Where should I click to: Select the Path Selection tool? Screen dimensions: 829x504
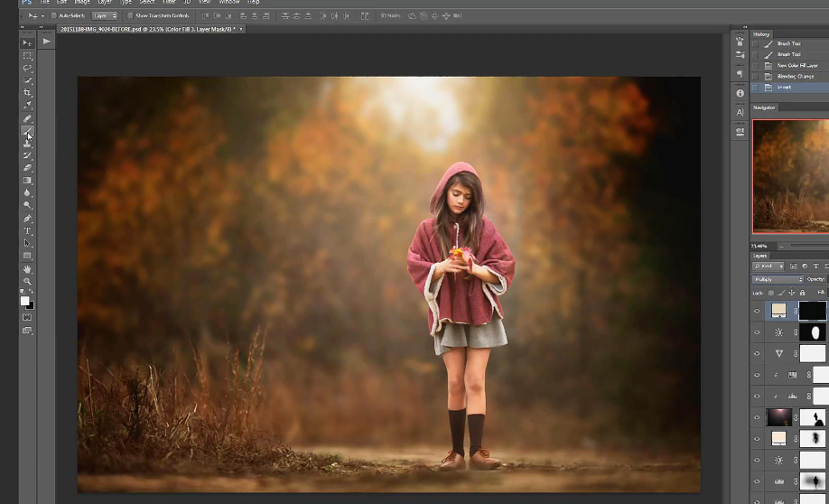pyautogui.click(x=27, y=243)
